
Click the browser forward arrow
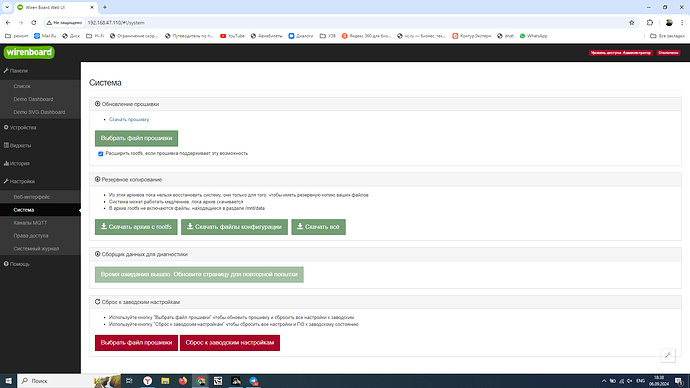click(x=21, y=22)
